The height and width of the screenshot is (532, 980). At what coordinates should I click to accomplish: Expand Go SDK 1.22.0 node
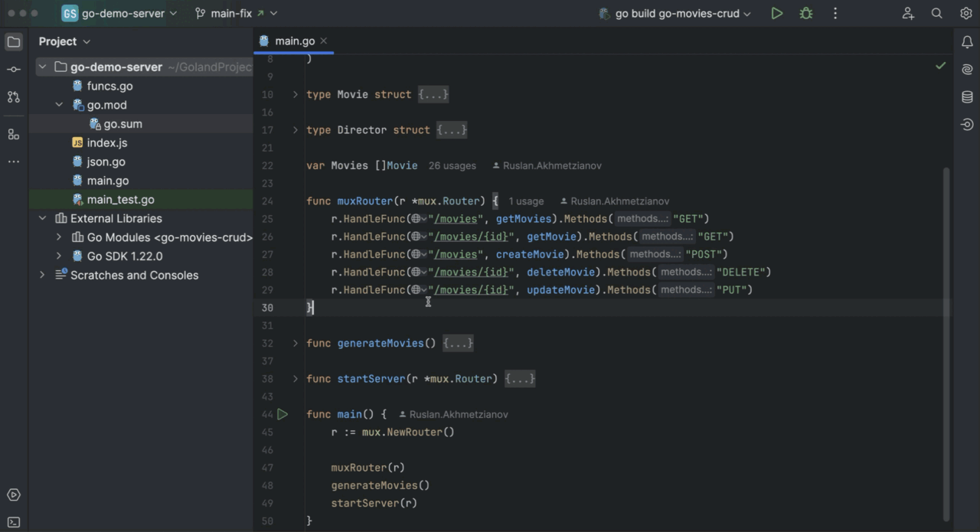point(59,256)
